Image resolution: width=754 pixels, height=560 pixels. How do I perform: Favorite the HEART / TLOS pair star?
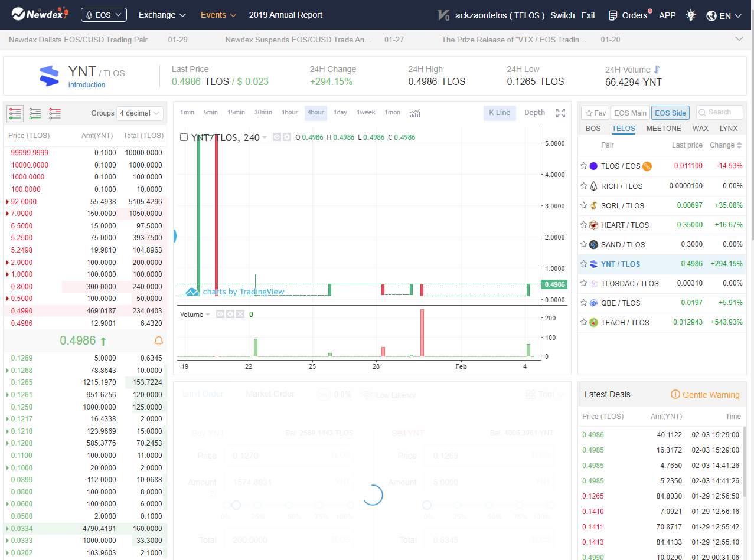tap(584, 225)
